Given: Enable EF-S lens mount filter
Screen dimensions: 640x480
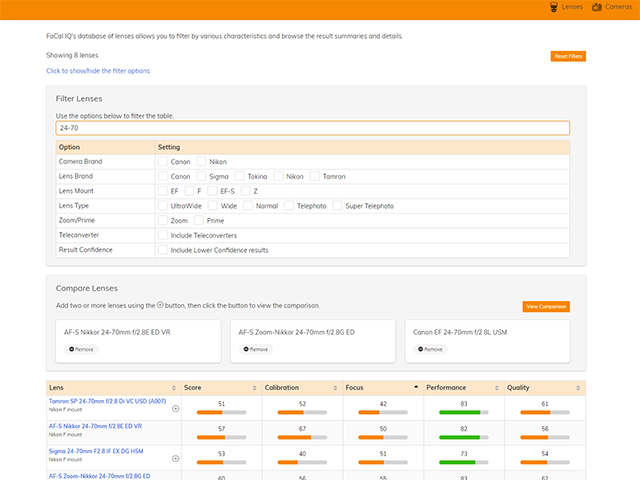Looking at the screenshot, I should pos(212,191).
